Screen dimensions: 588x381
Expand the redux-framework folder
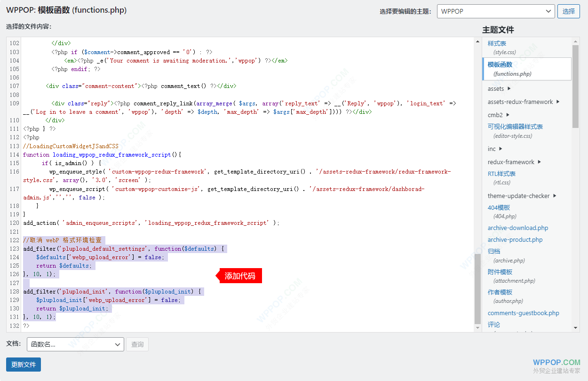tap(539, 162)
